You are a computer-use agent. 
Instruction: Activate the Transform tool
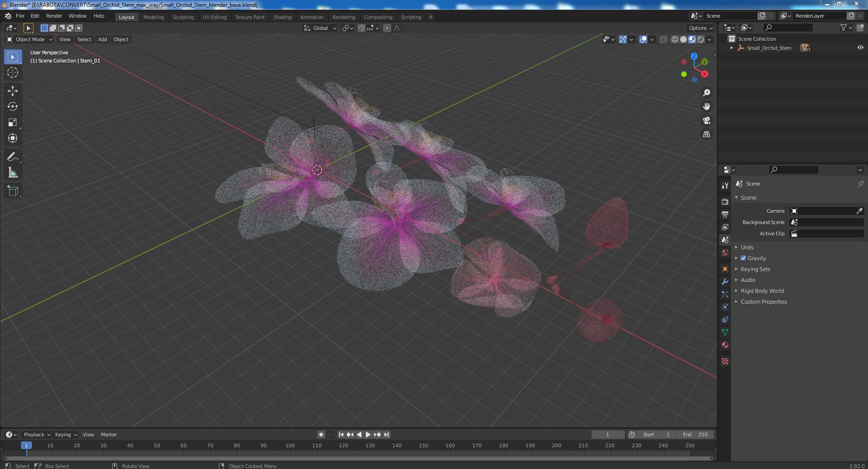[x=13, y=138]
